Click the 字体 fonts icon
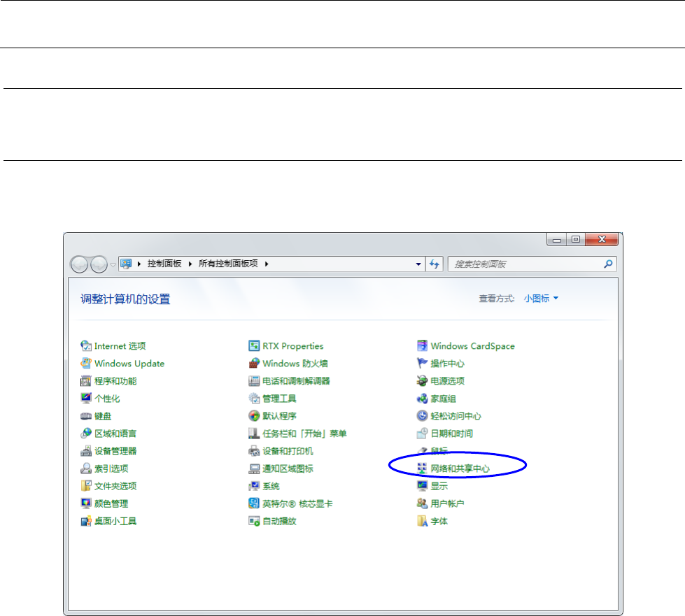 (x=422, y=522)
